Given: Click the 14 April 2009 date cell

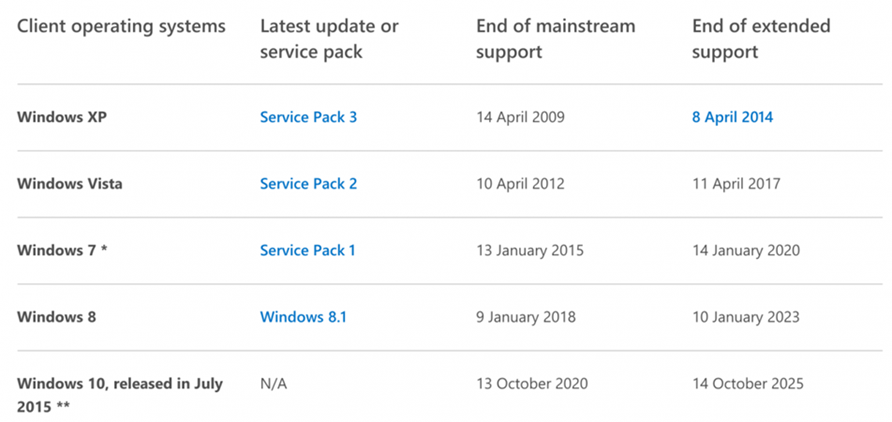Looking at the screenshot, I should click(x=521, y=117).
